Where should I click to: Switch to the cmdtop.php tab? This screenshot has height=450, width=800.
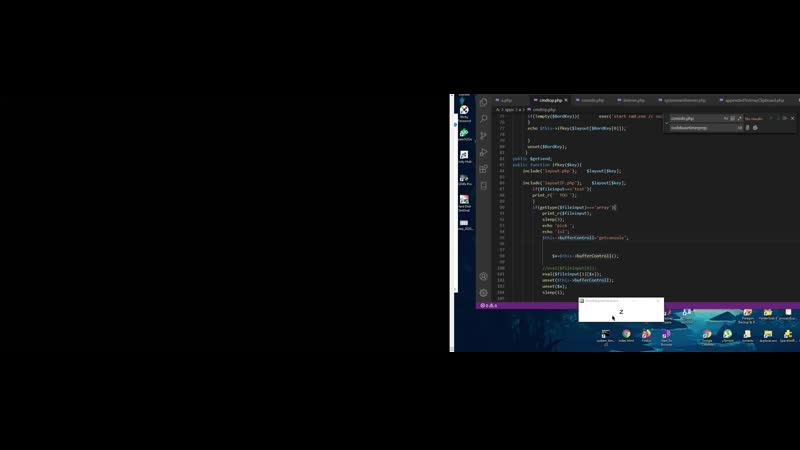[x=550, y=101]
